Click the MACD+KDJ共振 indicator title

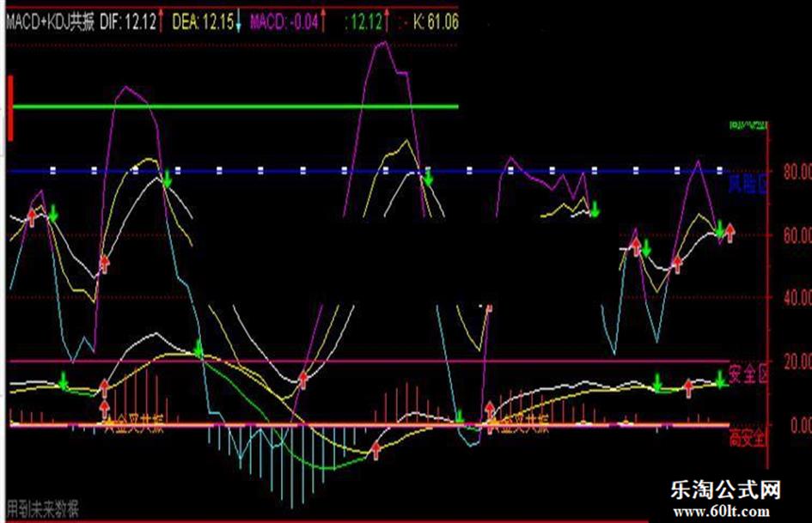pos(51,21)
